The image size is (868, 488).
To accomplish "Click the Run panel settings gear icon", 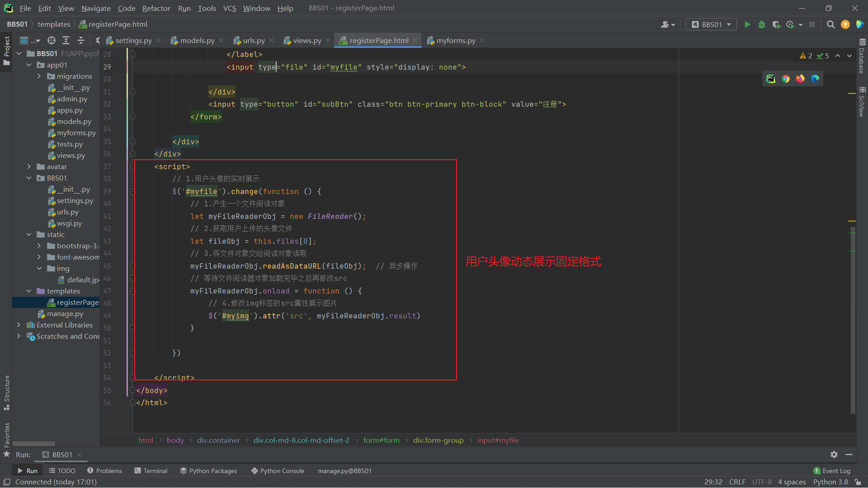I will click(834, 455).
